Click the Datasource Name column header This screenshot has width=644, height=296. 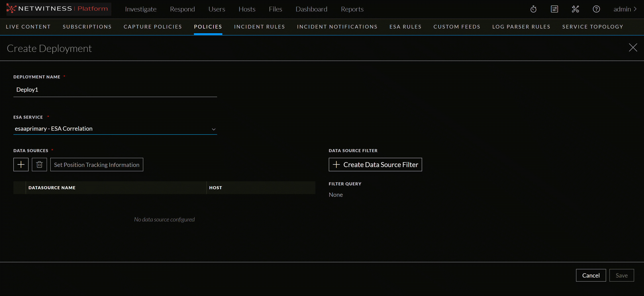point(52,188)
